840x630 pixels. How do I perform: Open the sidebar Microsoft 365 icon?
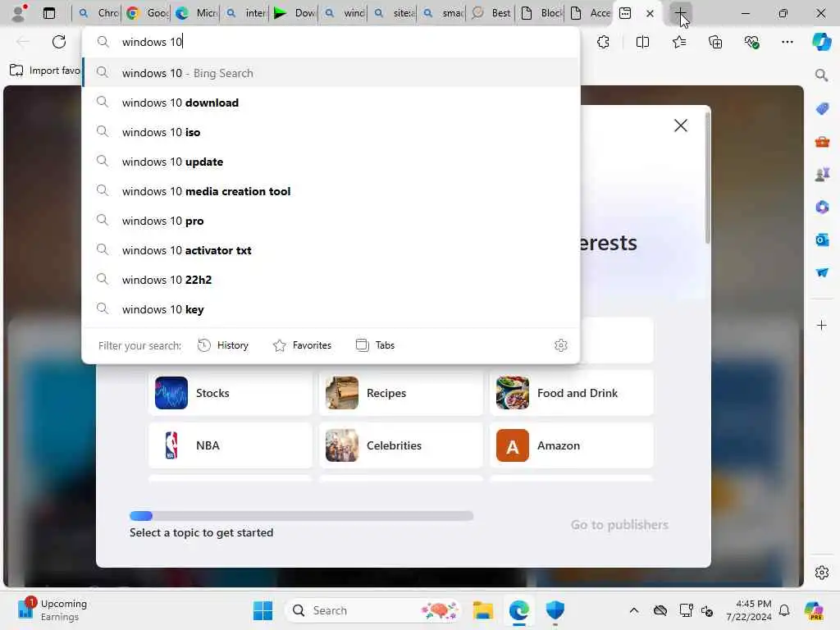click(822, 207)
